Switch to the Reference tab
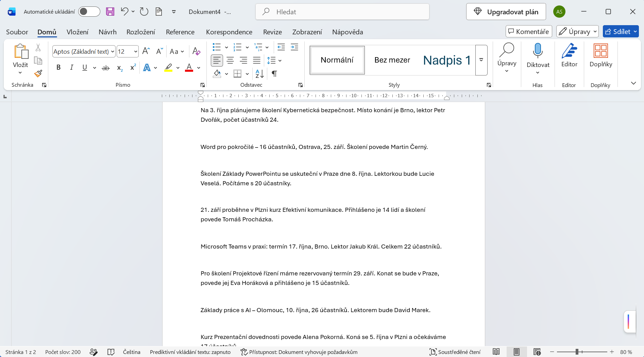Image resolution: width=644 pixels, height=357 pixels. coord(180,32)
